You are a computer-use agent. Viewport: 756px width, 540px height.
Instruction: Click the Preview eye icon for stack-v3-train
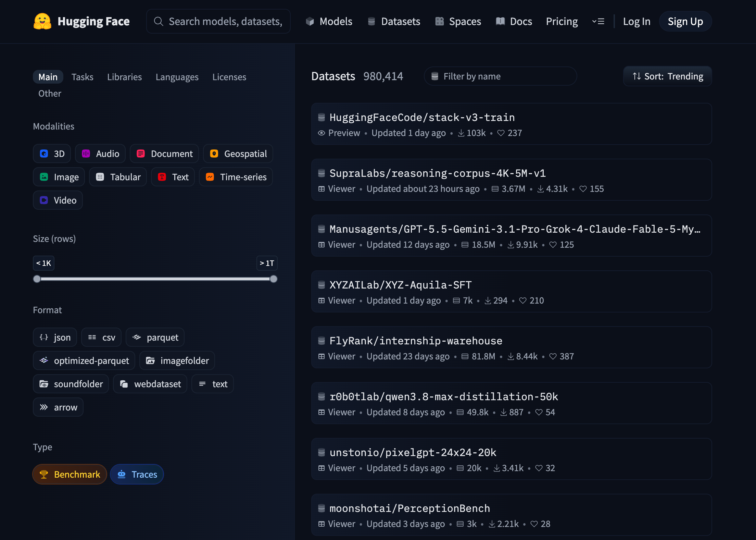(322, 133)
